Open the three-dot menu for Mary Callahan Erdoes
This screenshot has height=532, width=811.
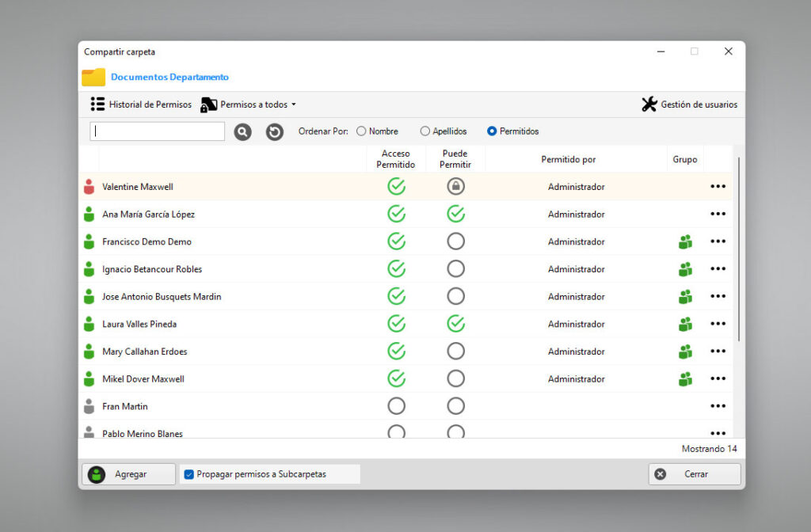point(718,351)
